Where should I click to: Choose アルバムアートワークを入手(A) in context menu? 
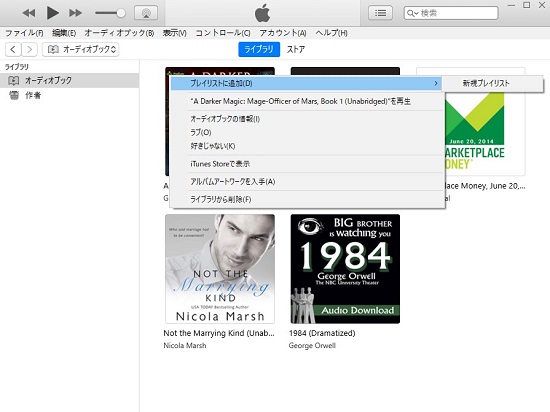coord(306,182)
